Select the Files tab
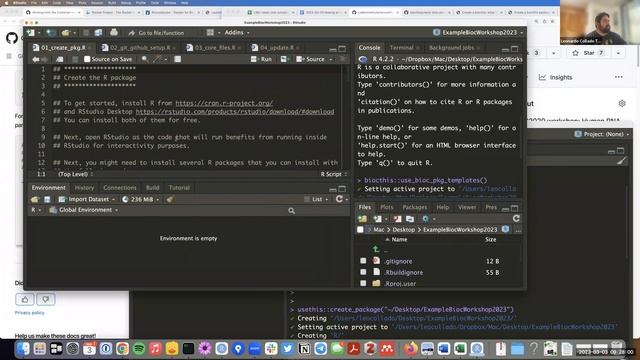Image resolution: width=640 pixels, height=360 pixels. (x=365, y=207)
